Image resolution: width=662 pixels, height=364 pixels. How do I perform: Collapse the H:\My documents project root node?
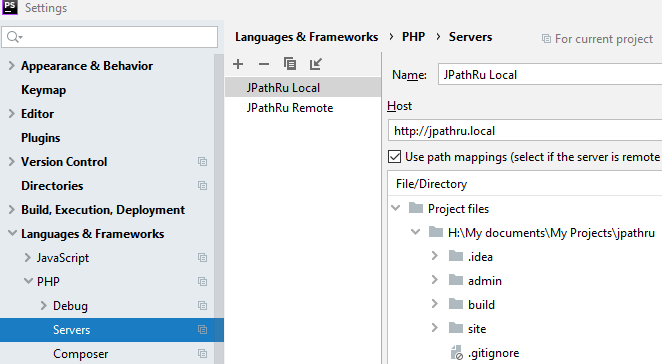pyautogui.click(x=415, y=232)
